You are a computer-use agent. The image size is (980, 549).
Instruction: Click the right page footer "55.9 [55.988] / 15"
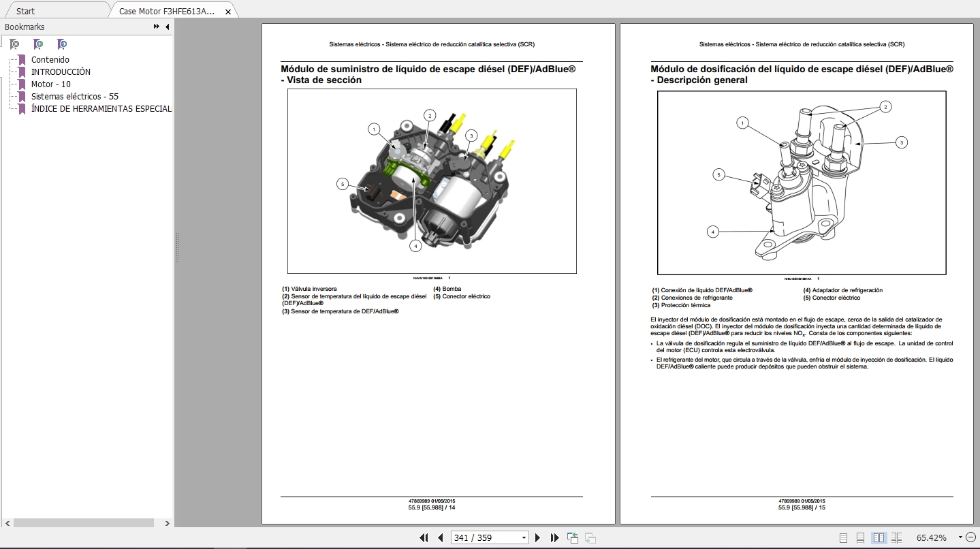point(802,507)
